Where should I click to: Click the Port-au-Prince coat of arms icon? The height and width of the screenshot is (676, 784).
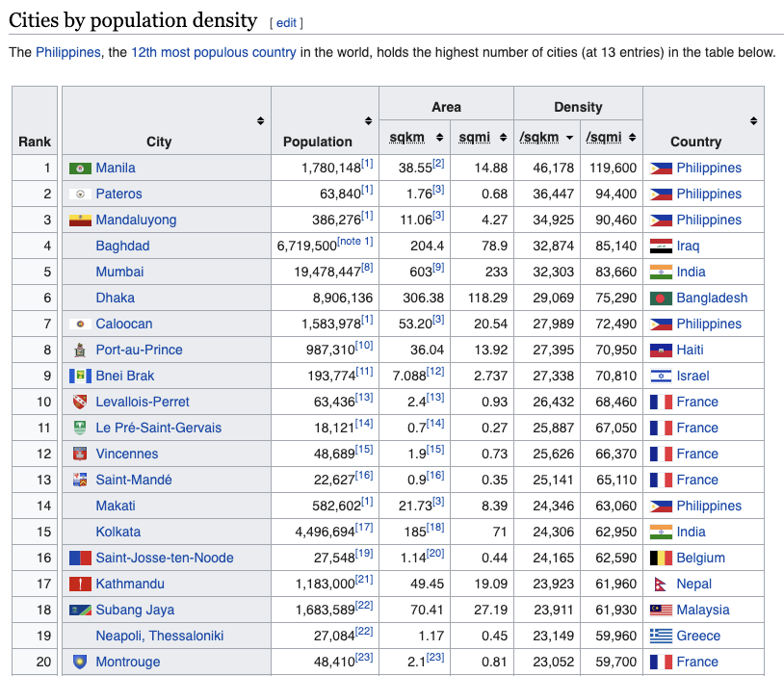click(x=80, y=350)
